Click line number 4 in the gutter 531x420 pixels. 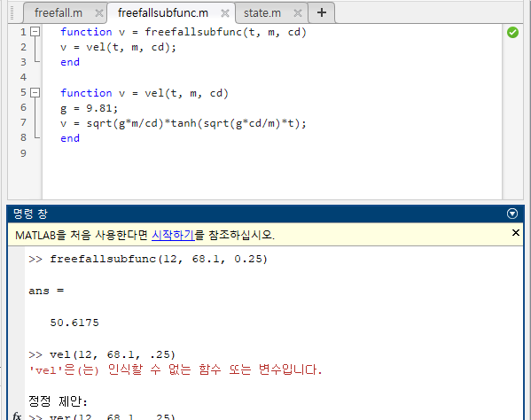pos(23,77)
